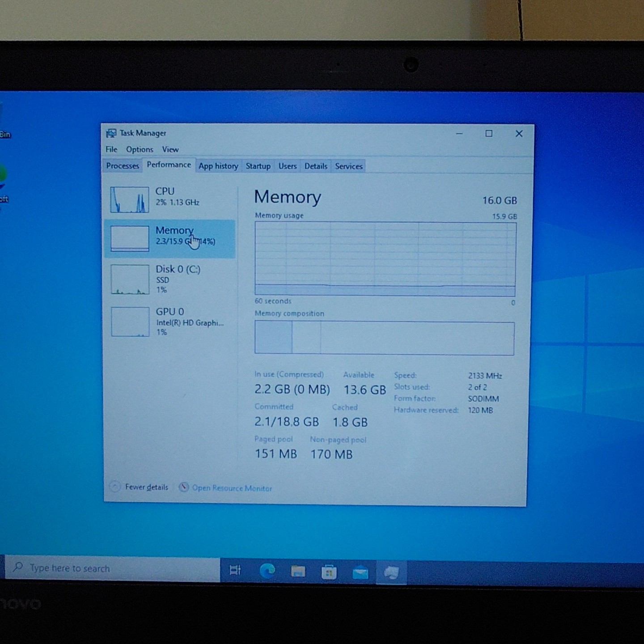Select the CPU performance graph thumbnail
Viewport: 644px width, 644px height.
click(130, 199)
